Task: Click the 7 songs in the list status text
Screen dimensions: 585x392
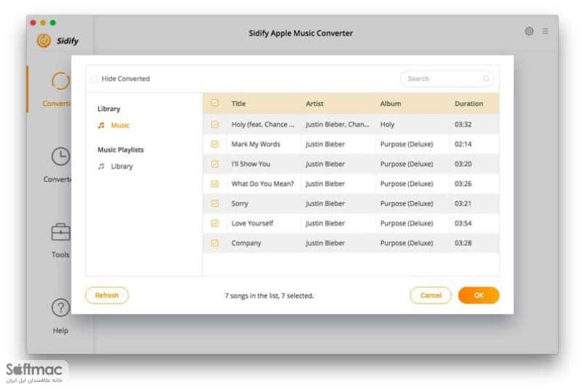Action: 269,295
